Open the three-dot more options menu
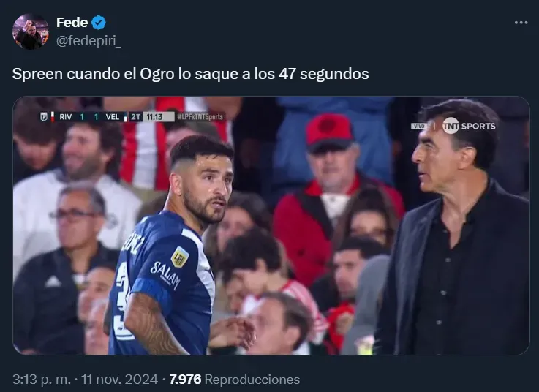This screenshot has width=539, height=392. coord(521,23)
